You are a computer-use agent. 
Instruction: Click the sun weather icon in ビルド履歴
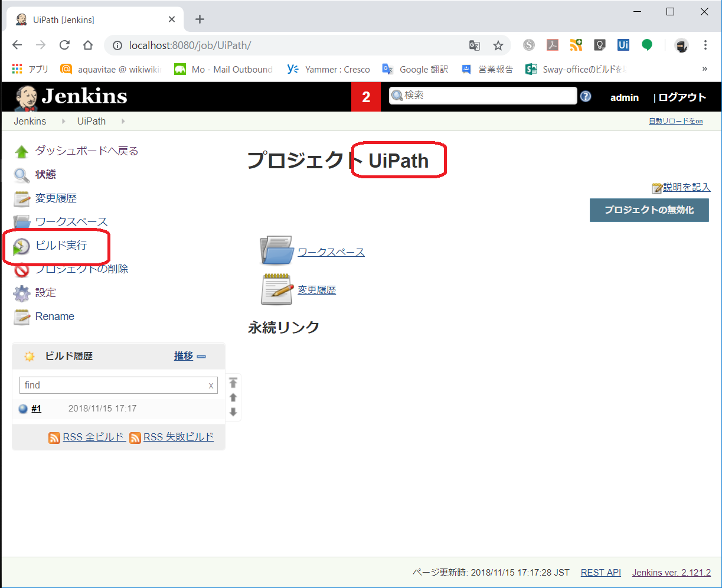tap(30, 357)
